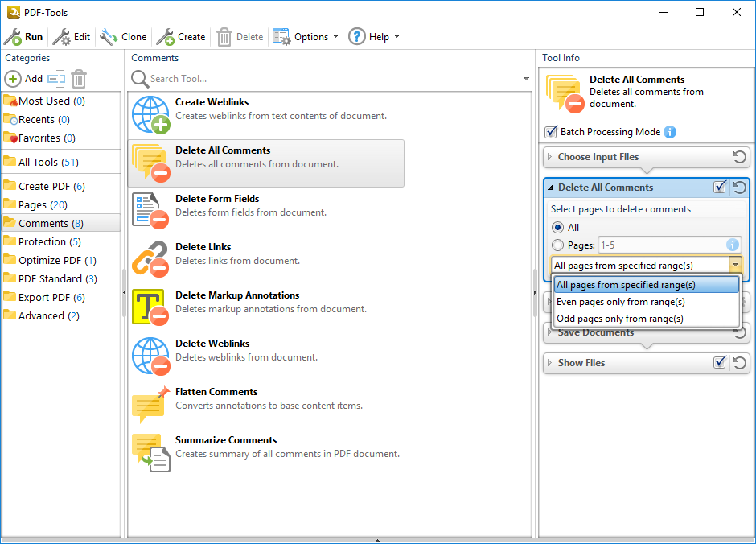Open the Help menu

[x=373, y=37]
